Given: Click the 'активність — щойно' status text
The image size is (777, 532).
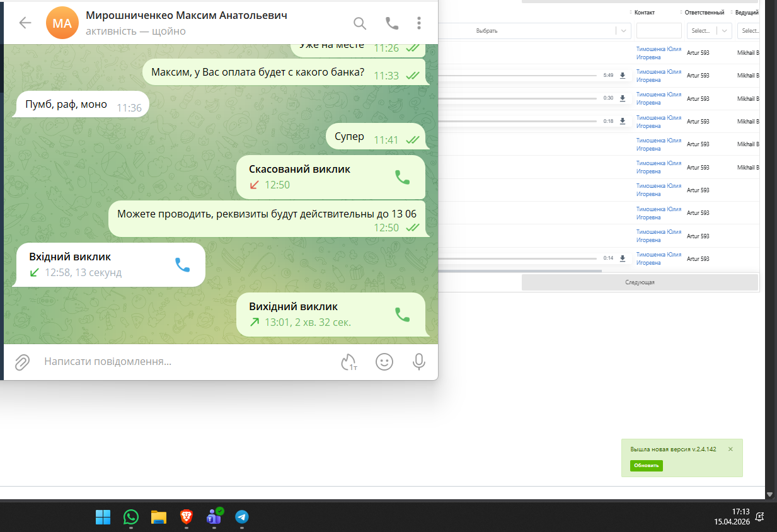Looking at the screenshot, I should coord(135,31).
